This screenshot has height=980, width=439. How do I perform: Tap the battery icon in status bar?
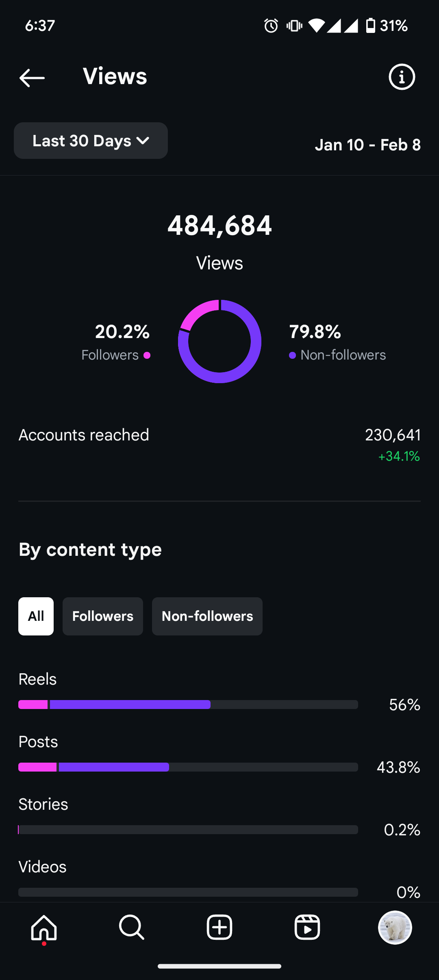371,26
